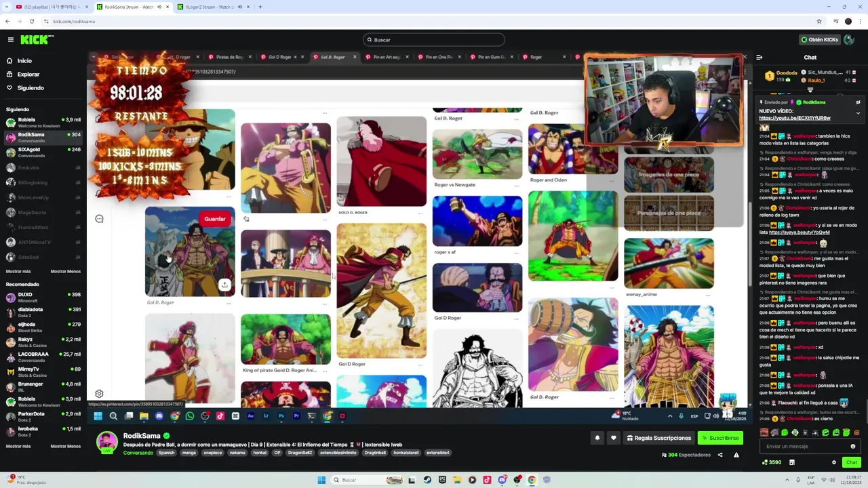The height and width of the screenshot is (488, 868).
Task: Open Windows Start button on taskbar
Action: (x=321, y=480)
